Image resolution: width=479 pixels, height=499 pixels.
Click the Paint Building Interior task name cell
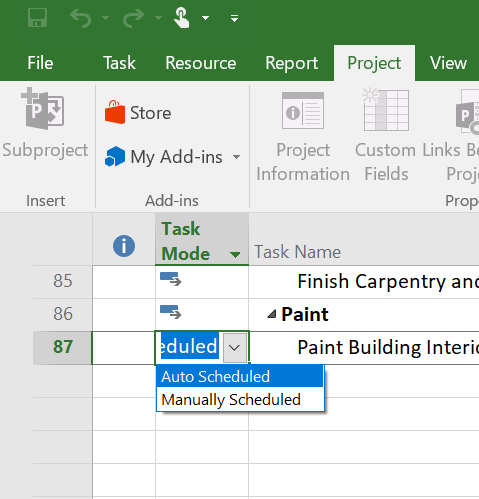pyautogui.click(x=364, y=348)
